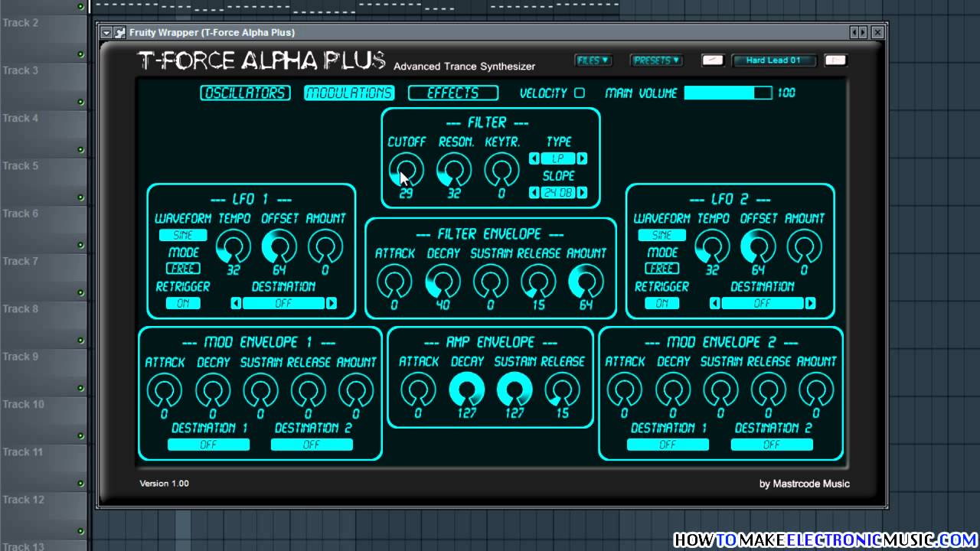This screenshot has width=980, height=551.
Task: Click the Filter Envelope ATTACK knob
Action: [x=394, y=282]
